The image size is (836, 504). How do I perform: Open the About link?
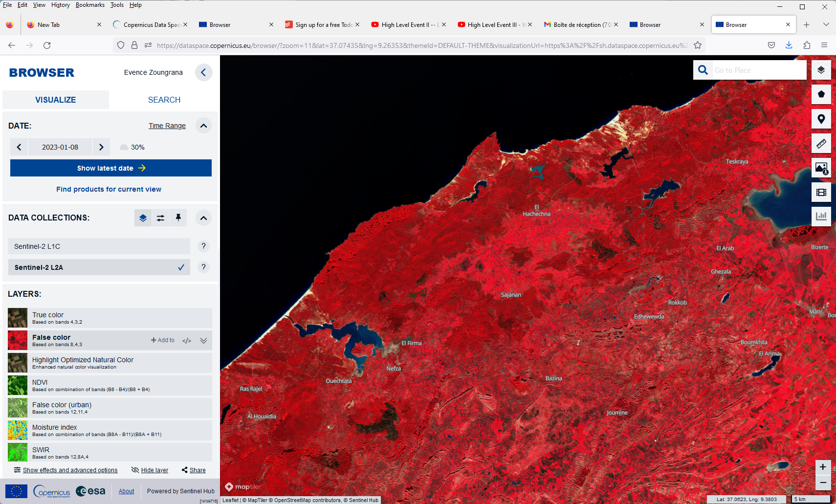(126, 491)
